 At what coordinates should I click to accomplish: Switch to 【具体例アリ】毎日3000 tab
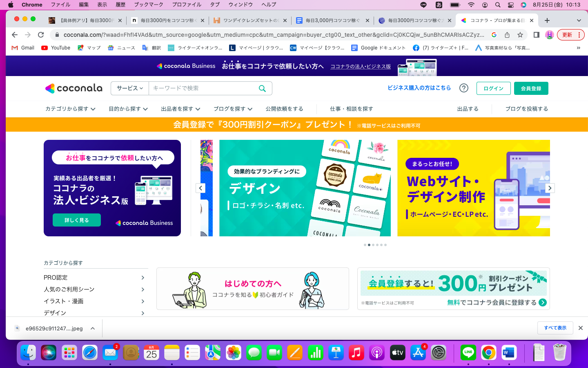[86, 20]
